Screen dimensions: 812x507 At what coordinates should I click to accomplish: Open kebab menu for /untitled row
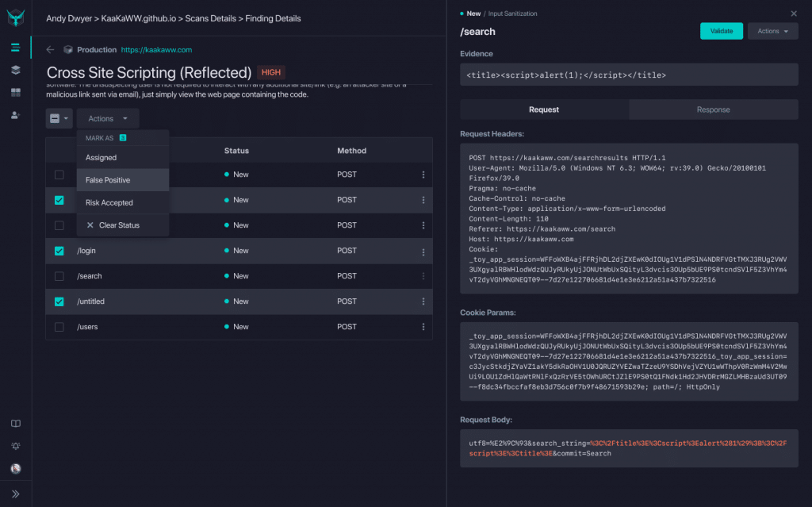(x=423, y=302)
